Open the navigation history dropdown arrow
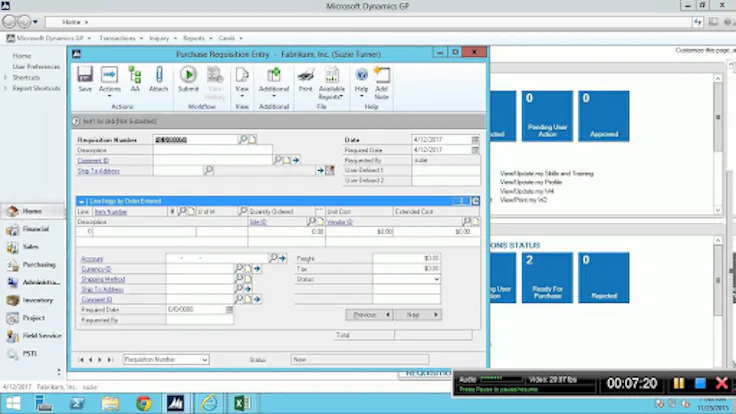The width and height of the screenshot is (736, 414). pyautogui.click(x=35, y=22)
